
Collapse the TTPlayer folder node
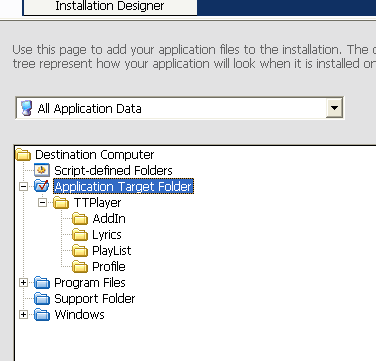(x=42, y=202)
